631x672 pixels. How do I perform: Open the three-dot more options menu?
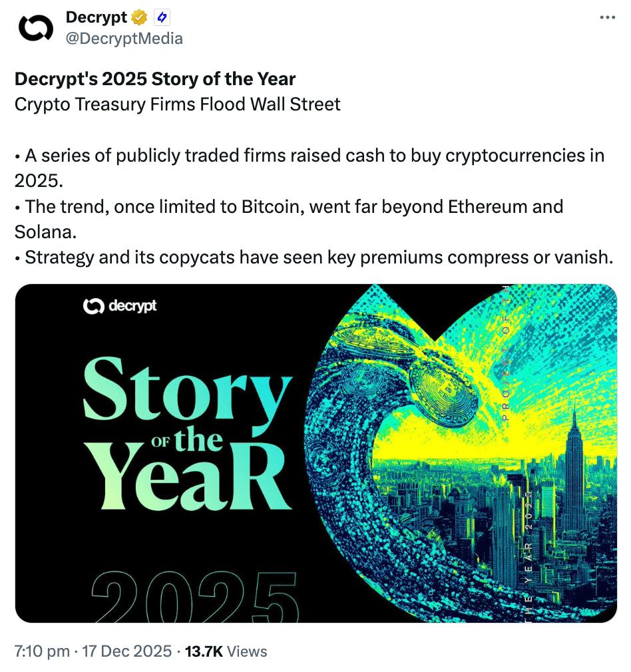click(x=607, y=18)
